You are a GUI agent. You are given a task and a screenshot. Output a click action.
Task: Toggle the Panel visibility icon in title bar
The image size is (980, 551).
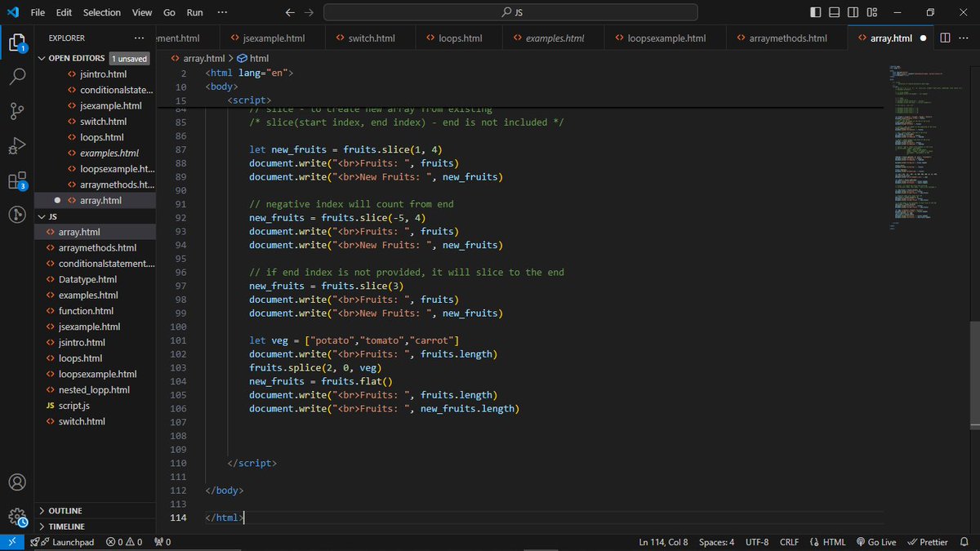(x=833, y=12)
